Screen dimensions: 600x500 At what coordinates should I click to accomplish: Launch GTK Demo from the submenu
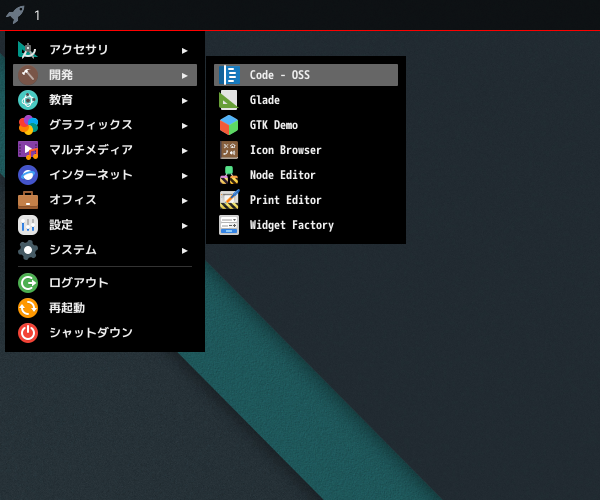[306, 125]
